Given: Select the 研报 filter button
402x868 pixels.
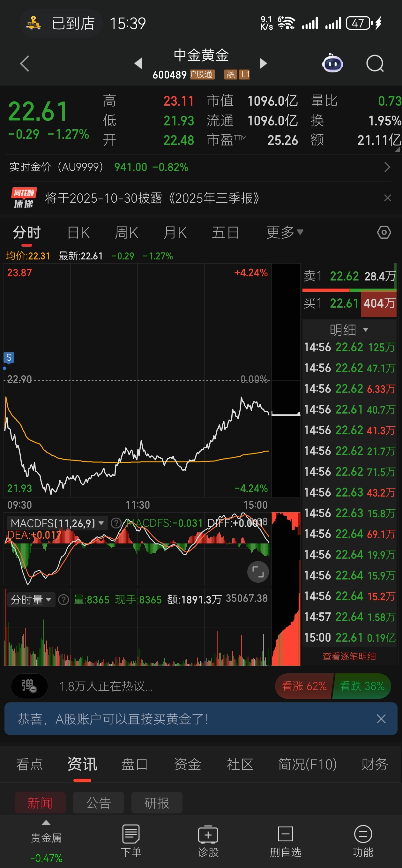Looking at the screenshot, I should pyautogui.click(x=157, y=803).
